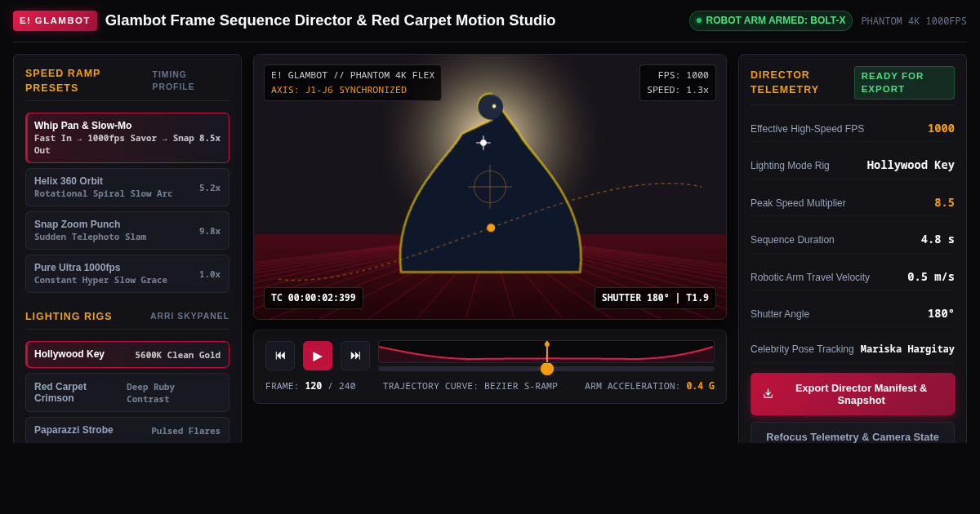Select the Whip Pan & Slow-Mo preset
Image resolution: width=980 pixels, height=514 pixels.
click(x=127, y=138)
